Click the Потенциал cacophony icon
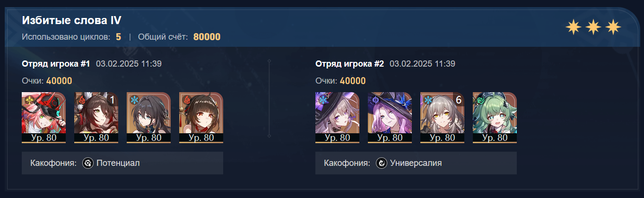Viewport: 644px width, 198px height. click(88, 163)
